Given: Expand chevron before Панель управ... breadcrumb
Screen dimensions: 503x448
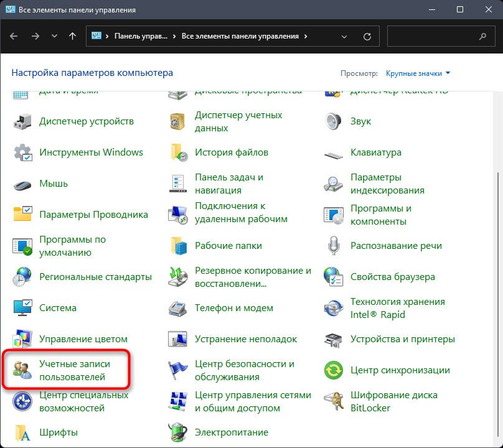Looking at the screenshot, I should point(107,36).
